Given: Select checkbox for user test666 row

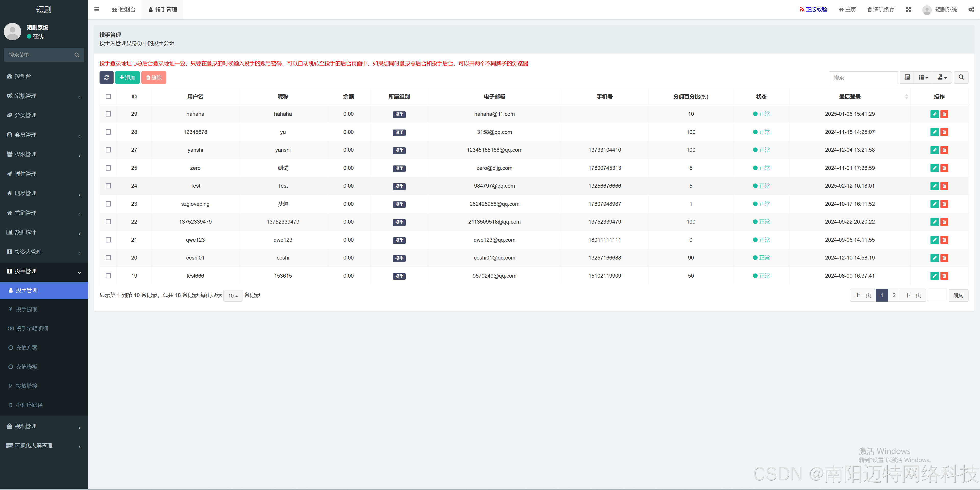Looking at the screenshot, I should pyautogui.click(x=108, y=276).
